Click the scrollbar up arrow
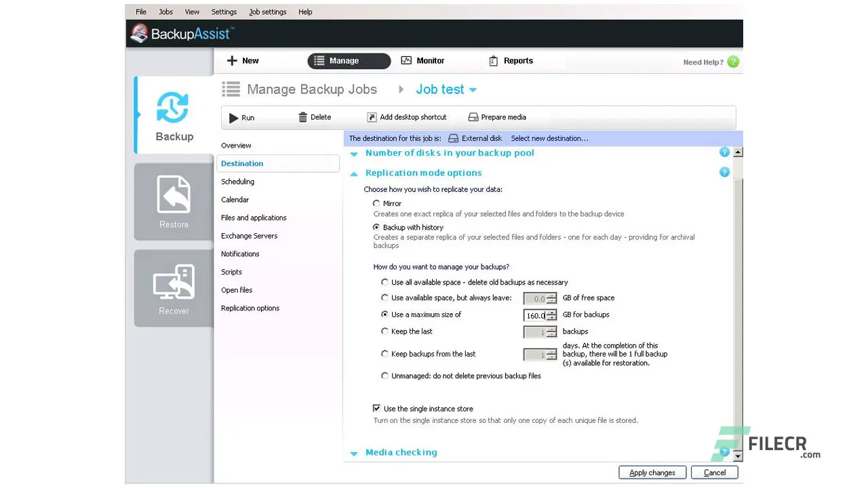 (x=738, y=152)
